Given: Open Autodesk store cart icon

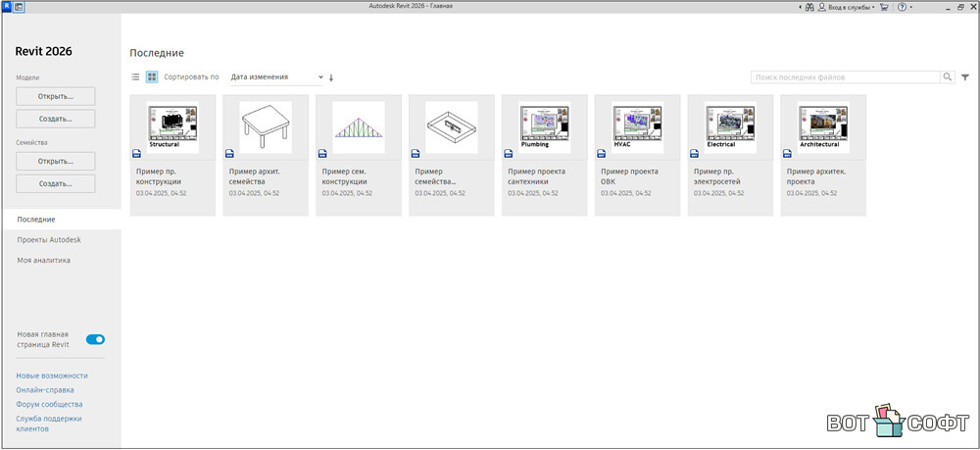Looking at the screenshot, I should [x=884, y=7].
